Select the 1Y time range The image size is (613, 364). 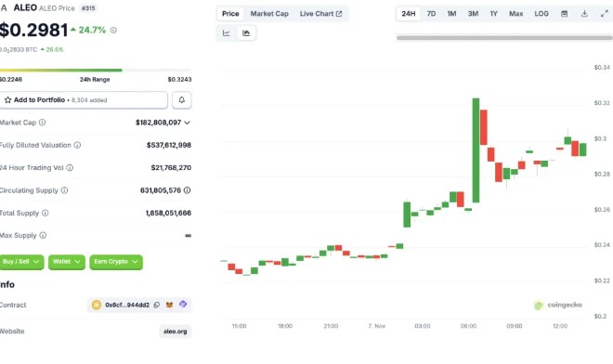point(494,14)
